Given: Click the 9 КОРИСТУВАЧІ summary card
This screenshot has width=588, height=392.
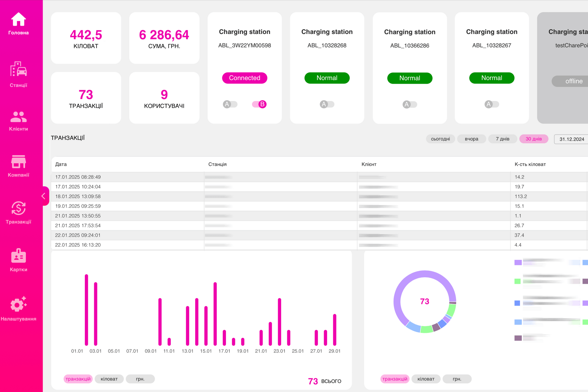Looking at the screenshot, I should point(164,98).
